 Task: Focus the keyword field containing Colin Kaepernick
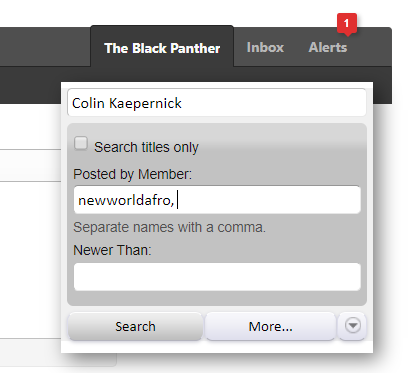tap(217, 103)
